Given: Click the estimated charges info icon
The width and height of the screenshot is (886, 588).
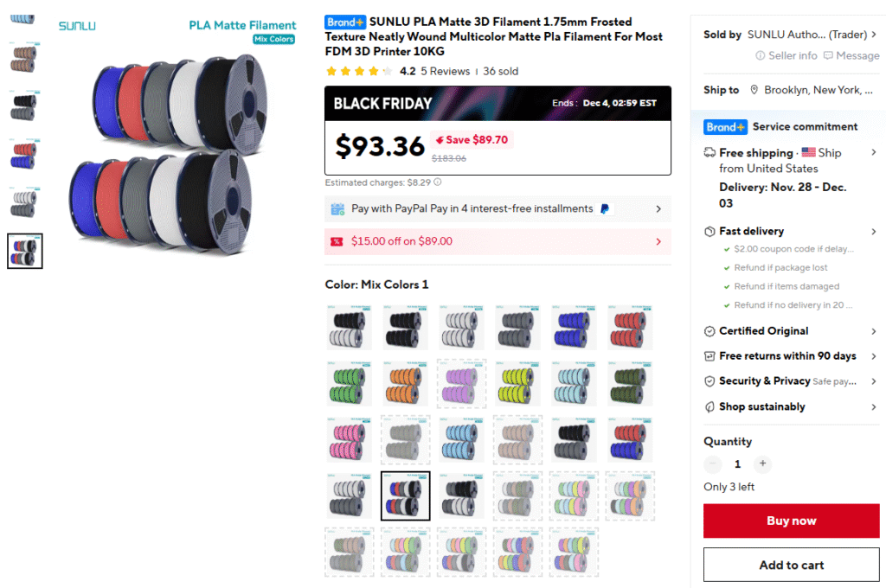Looking at the screenshot, I should click(x=437, y=182).
